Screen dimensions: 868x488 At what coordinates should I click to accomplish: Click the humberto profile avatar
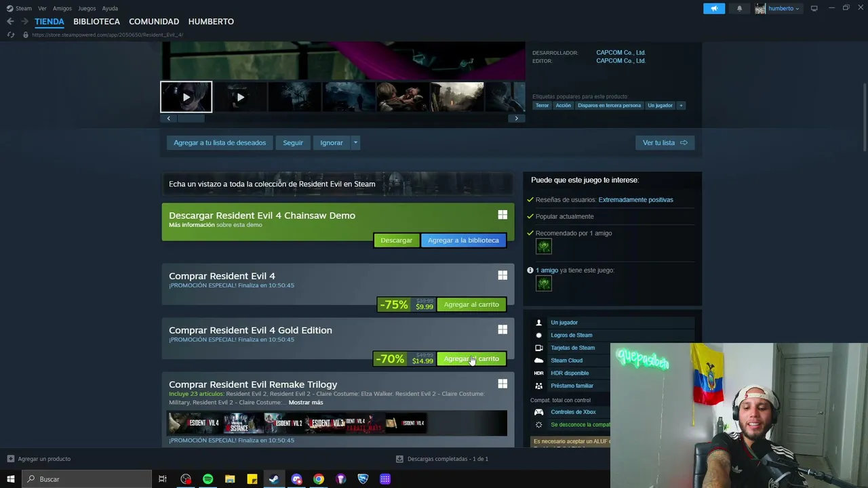[x=760, y=8]
